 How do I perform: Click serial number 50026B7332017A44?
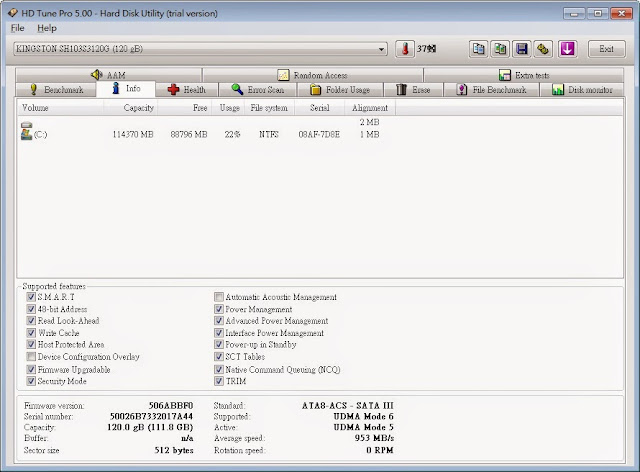(x=151, y=416)
